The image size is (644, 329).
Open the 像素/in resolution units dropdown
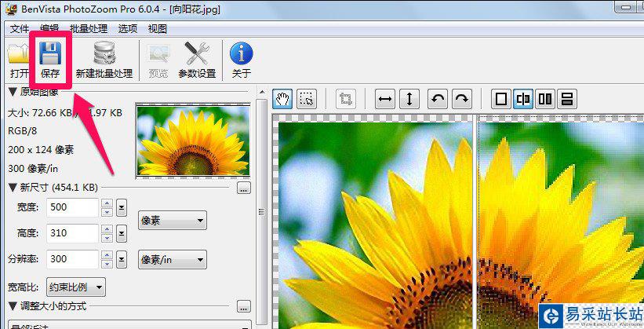(x=173, y=259)
